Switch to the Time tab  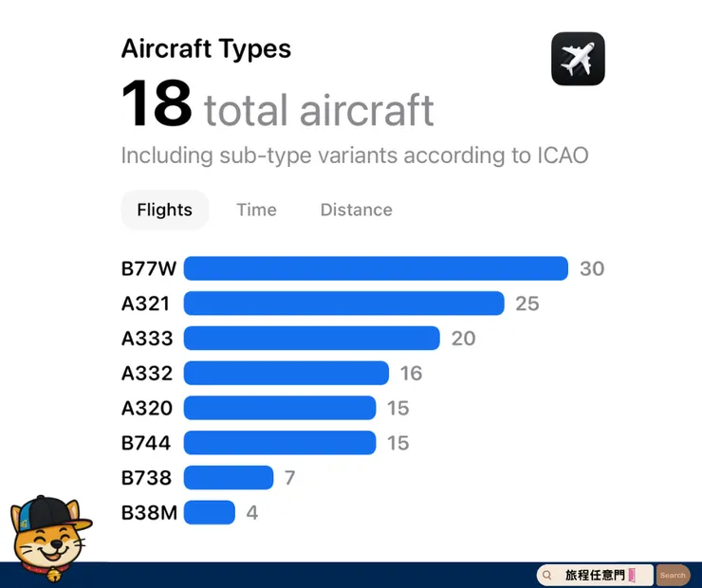pos(256,210)
